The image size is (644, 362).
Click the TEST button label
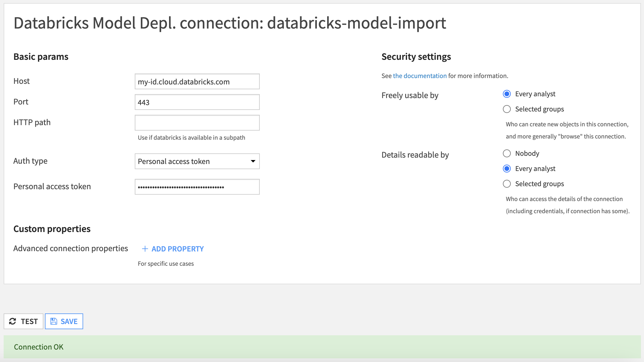[x=29, y=321]
